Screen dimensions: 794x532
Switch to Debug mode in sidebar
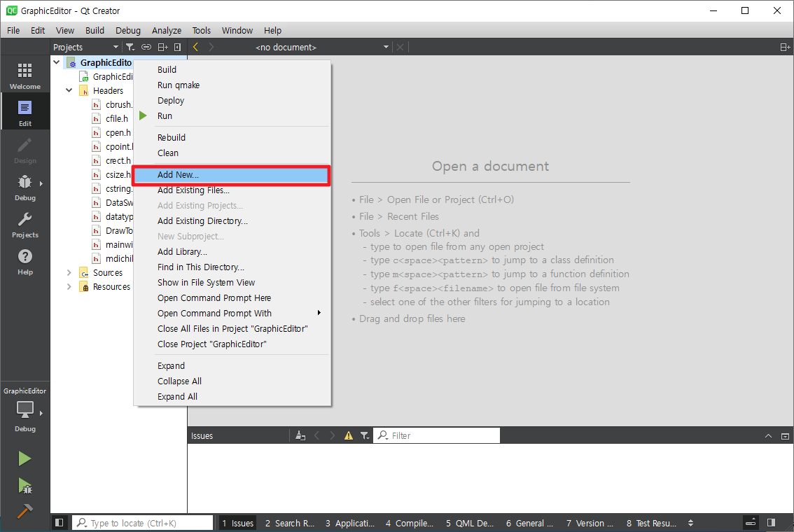point(25,187)
